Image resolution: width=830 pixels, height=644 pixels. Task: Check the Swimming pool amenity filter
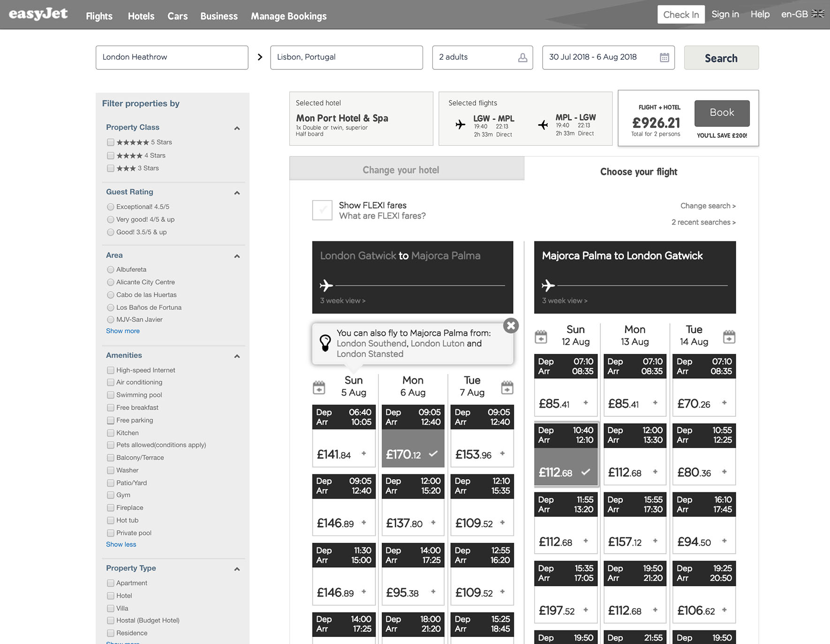pyautogui.click(x=111, y=395)
